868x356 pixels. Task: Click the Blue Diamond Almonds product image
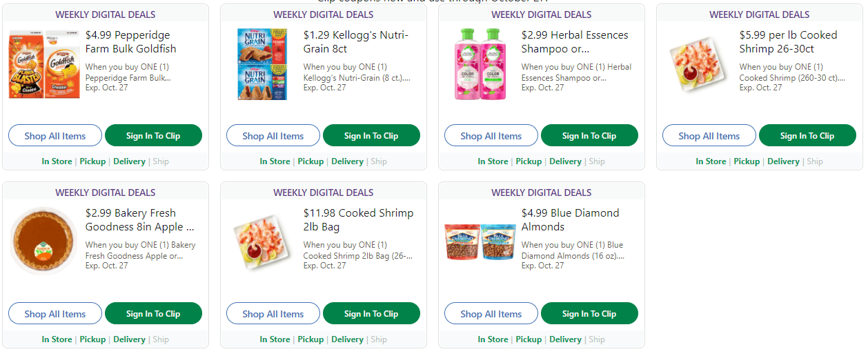click(x=480, y=243)
